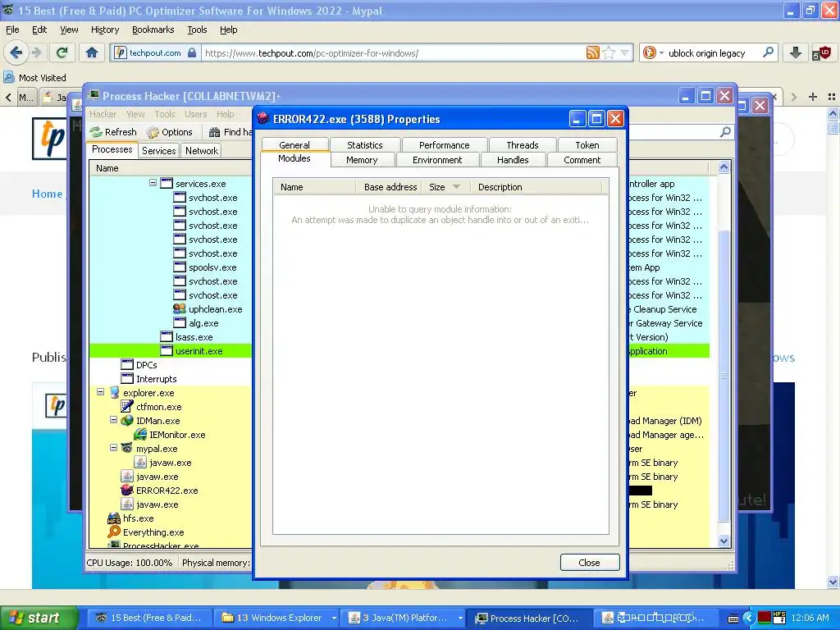Click Windows Start button

pos(39,618)
